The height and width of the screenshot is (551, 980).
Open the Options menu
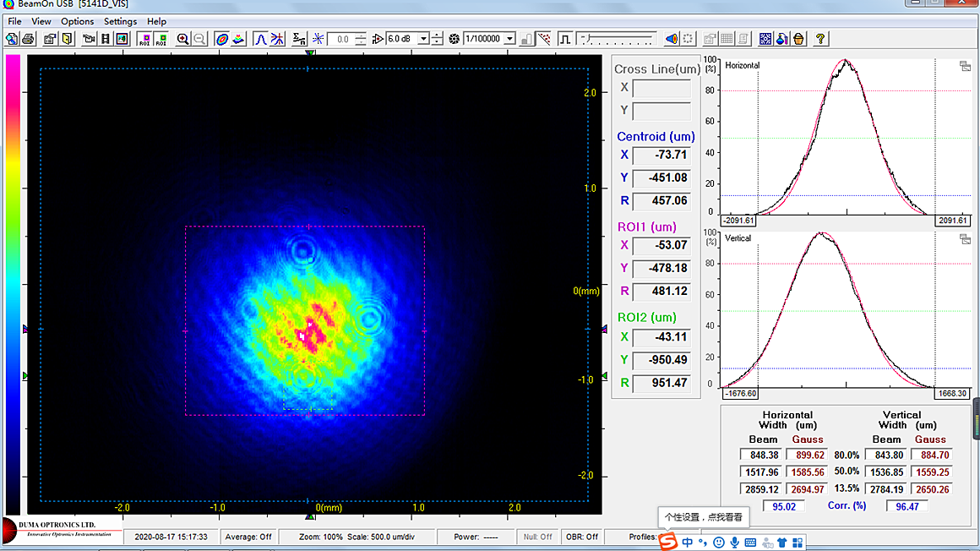(x=77, y=21)
